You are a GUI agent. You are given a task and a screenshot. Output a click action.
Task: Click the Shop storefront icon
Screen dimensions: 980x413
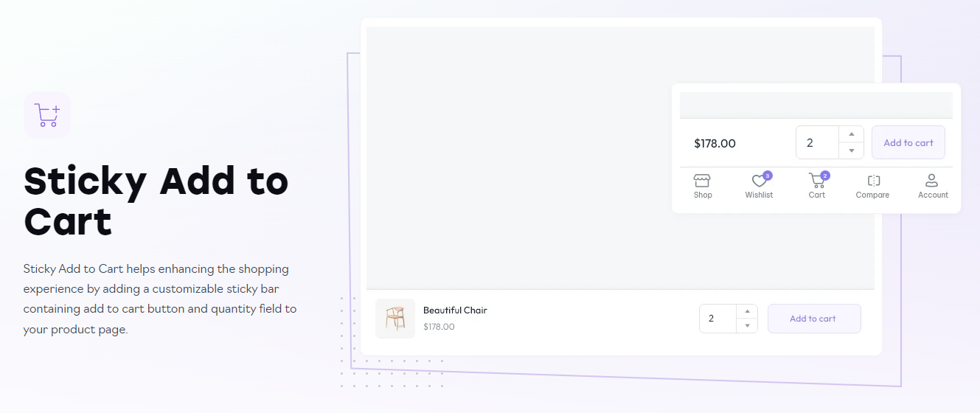(x=702, y=181)
